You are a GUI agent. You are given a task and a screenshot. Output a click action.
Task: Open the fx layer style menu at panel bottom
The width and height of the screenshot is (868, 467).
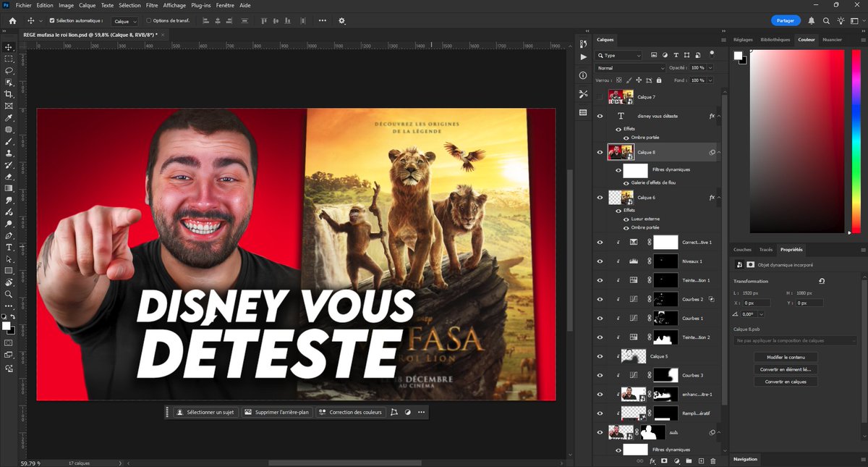point(652,460)
